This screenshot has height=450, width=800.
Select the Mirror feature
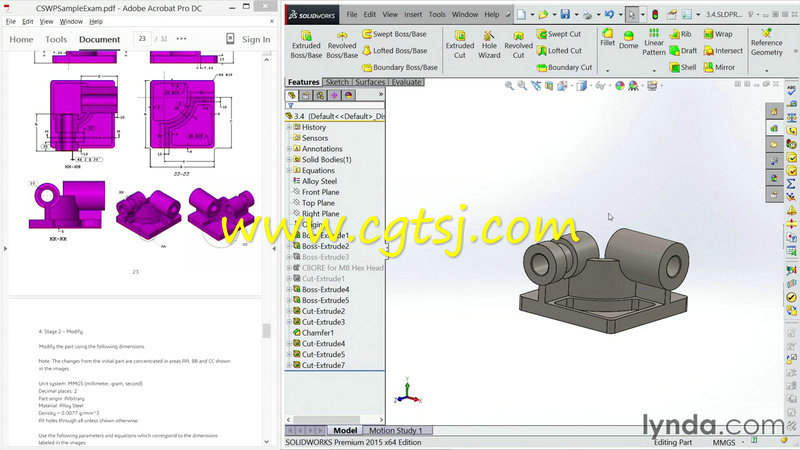point(719,67)
